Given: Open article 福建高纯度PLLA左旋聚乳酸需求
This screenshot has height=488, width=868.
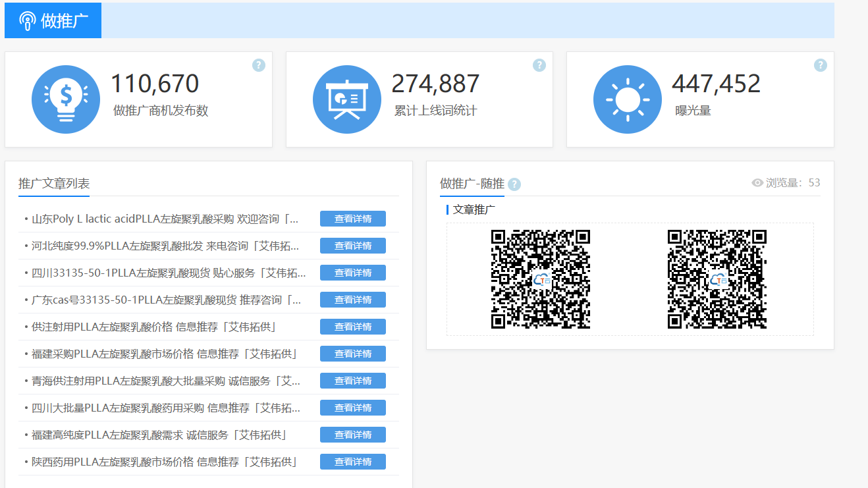Looking at the screenshot, I should (159, 435).
